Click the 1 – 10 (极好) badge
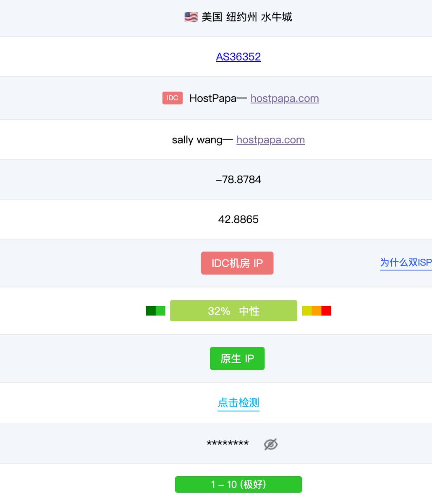 click(x=238, y=484)
